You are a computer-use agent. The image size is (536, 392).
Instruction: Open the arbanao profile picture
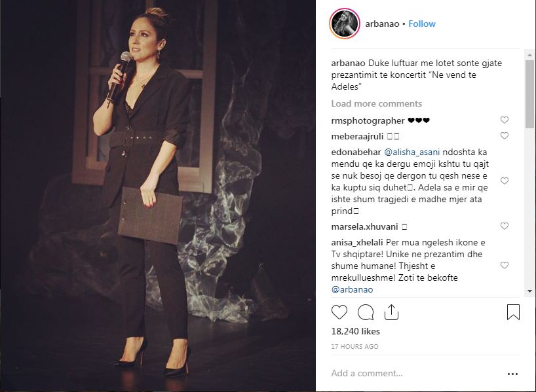pyautogui.click(x=345, y=24)
